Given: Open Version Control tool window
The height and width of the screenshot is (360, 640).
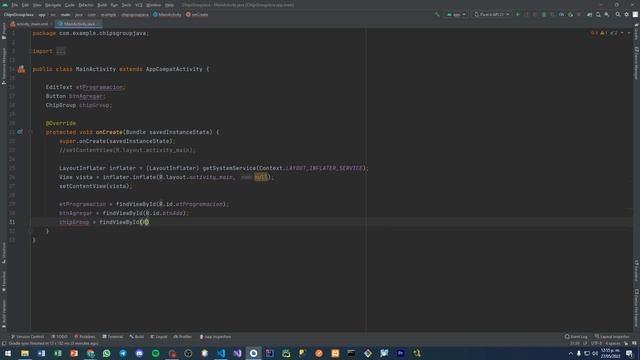Looking at the screenshot, I should 28,337.
